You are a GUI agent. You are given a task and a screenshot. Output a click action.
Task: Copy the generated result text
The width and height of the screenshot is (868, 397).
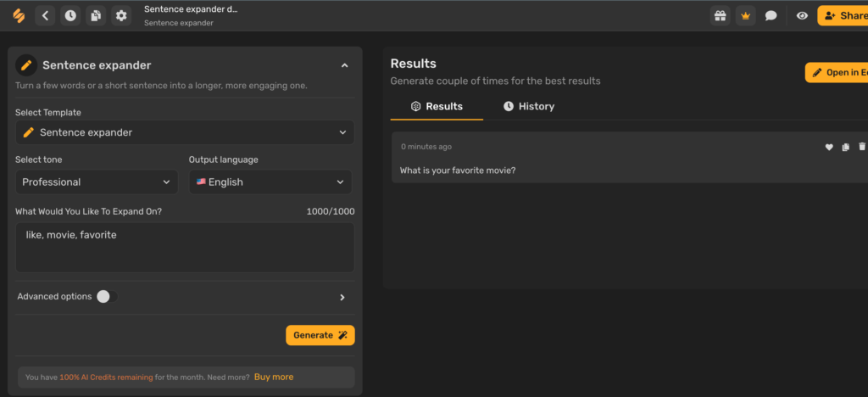845,147
